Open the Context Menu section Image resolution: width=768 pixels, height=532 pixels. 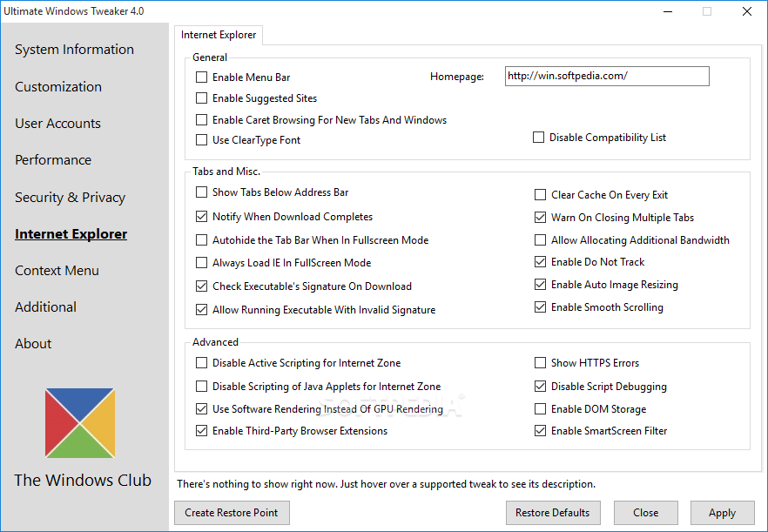point(57,271)
